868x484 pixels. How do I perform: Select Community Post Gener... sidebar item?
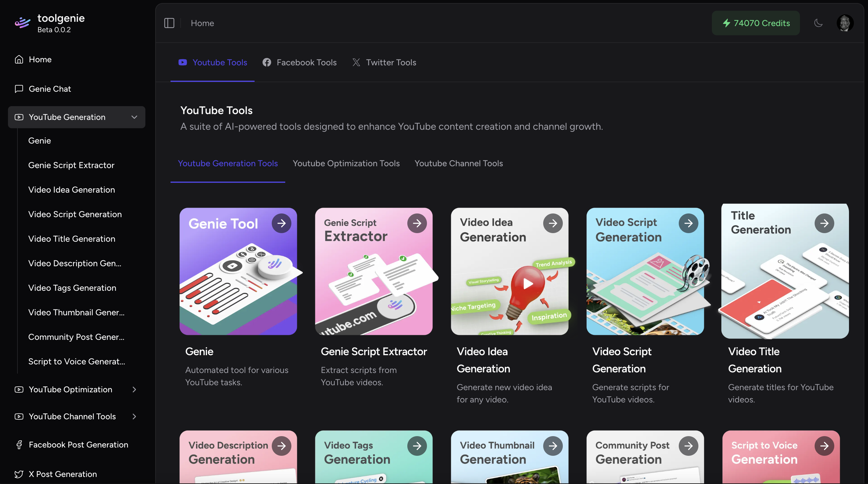click(x=76, y=337)
